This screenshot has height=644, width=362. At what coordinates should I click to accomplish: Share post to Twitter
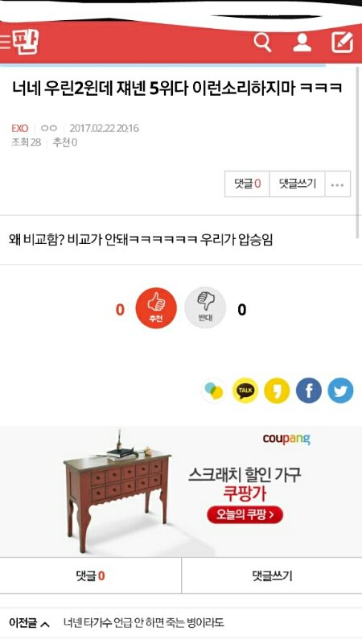[340, 390]
